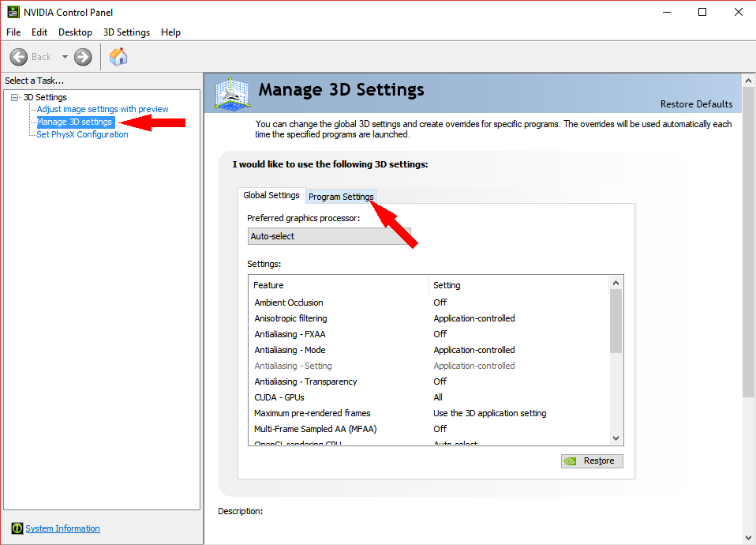
Task: Click the Off value for Ambient Occlusion
Action: click(440, 303)
